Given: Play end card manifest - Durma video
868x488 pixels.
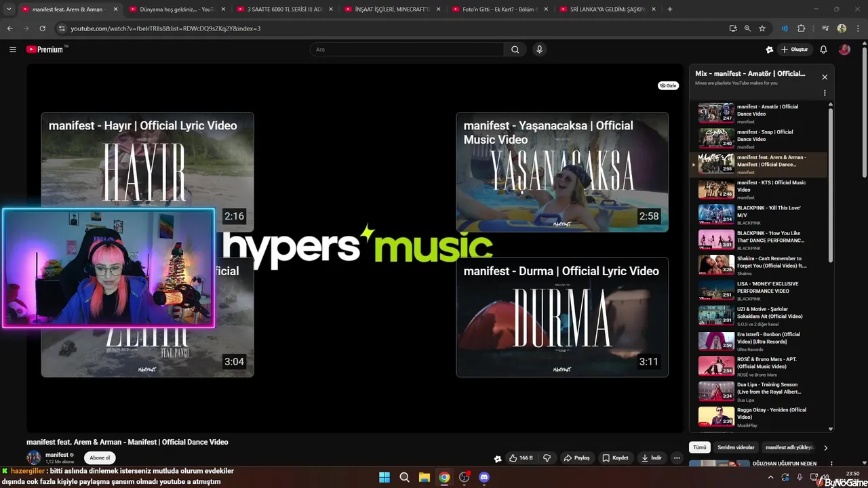Looking at the screenshot, I should click(x=562, y=317).
